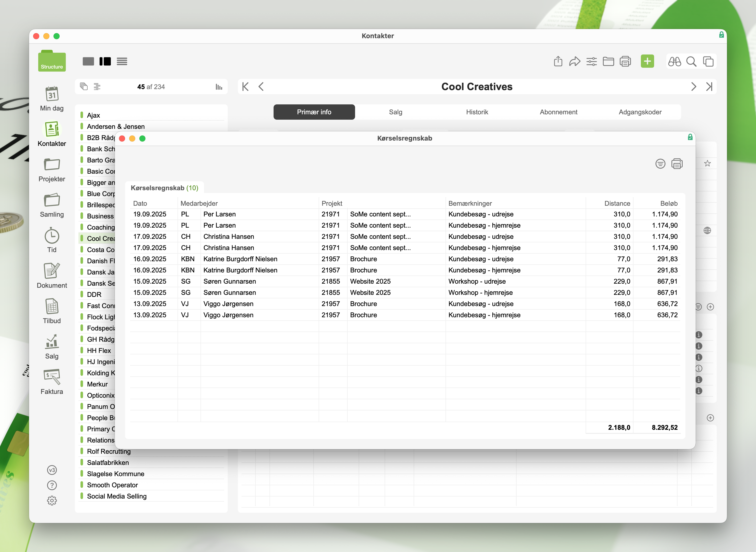The width and height of the screenshot is (756, 552).
Task: Go to next contact record arrow
Action: 694,87
